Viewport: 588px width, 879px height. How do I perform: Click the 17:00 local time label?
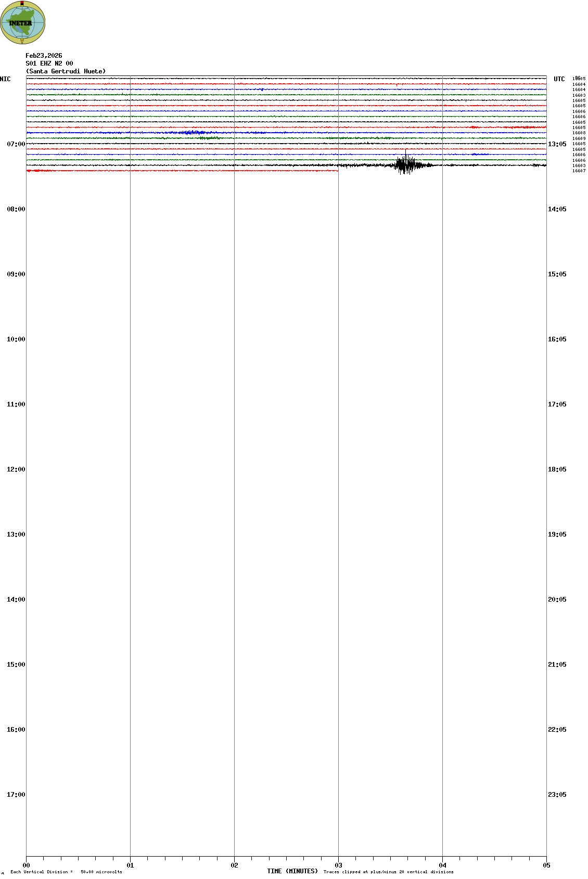[x=16, y=795]
